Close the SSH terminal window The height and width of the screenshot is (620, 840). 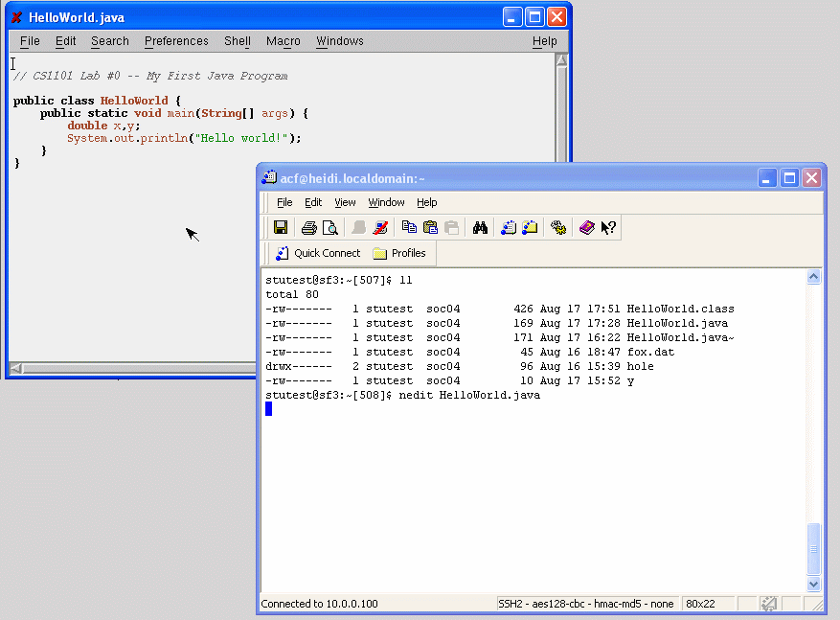[812, 178]
